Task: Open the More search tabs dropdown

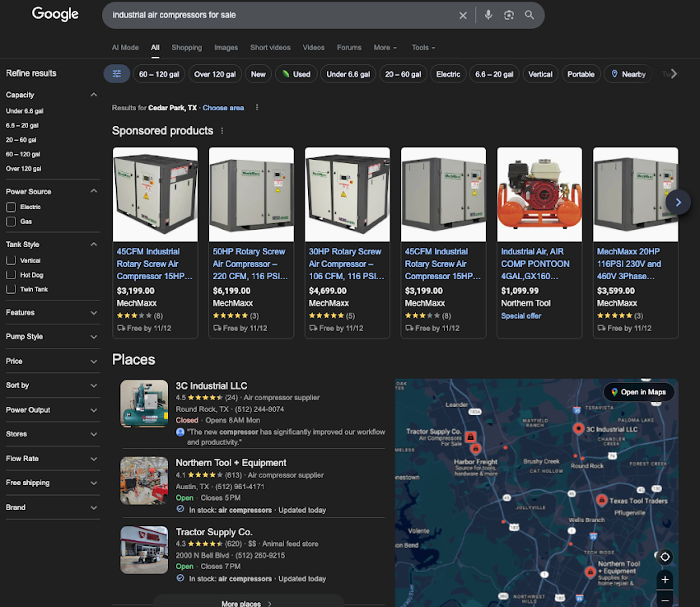Action: click(x=385, y=47)
